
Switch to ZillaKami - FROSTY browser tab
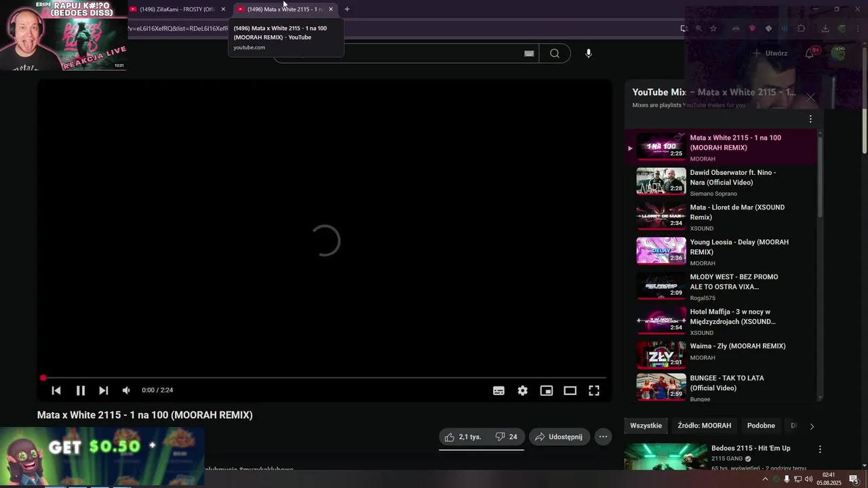(178, 9)
